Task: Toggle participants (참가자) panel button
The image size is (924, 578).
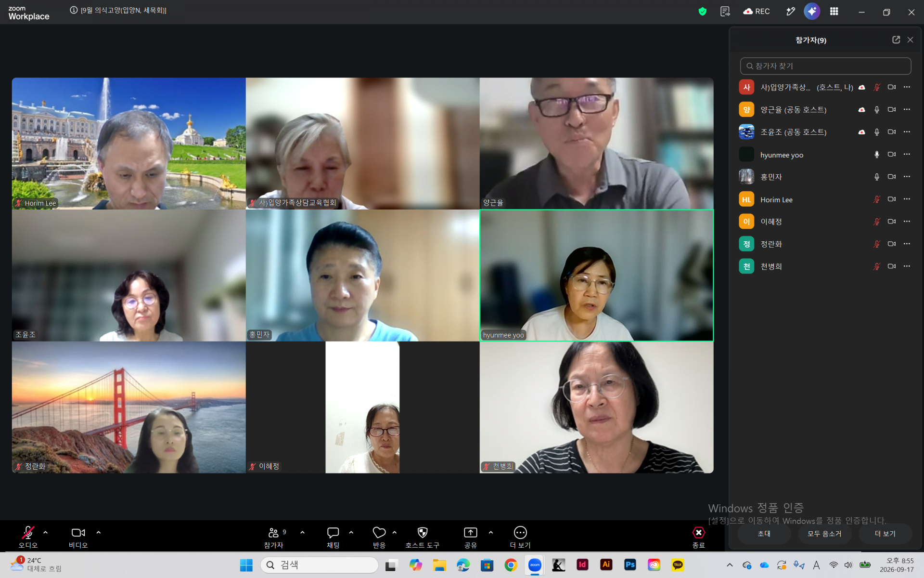Action: [x=273, y=537]
